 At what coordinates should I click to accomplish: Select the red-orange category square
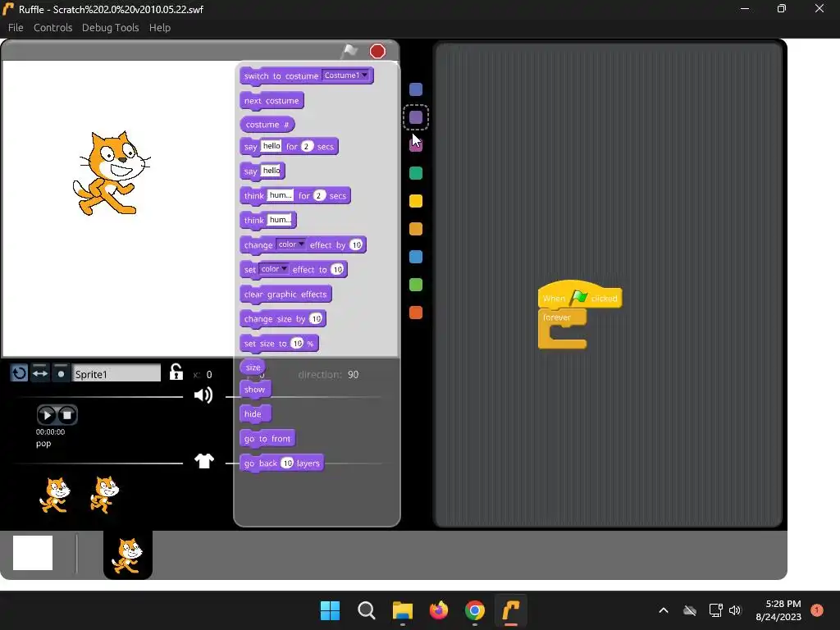pos(416,313)
